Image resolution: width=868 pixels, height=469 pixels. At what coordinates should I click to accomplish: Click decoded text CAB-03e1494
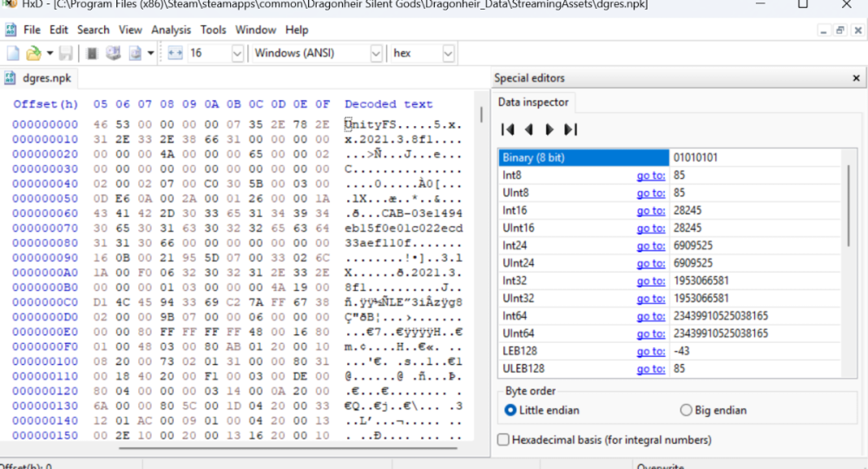(x=422, y=214)
